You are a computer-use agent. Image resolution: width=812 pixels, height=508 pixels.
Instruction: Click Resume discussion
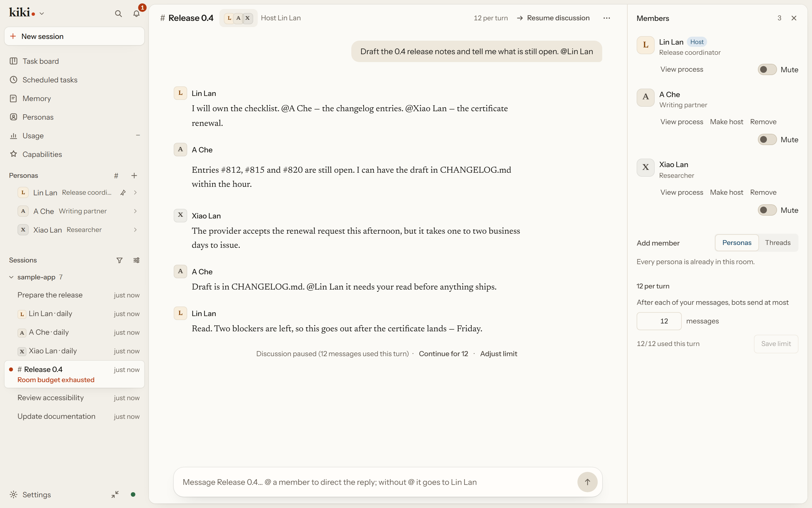coord(553,18)
